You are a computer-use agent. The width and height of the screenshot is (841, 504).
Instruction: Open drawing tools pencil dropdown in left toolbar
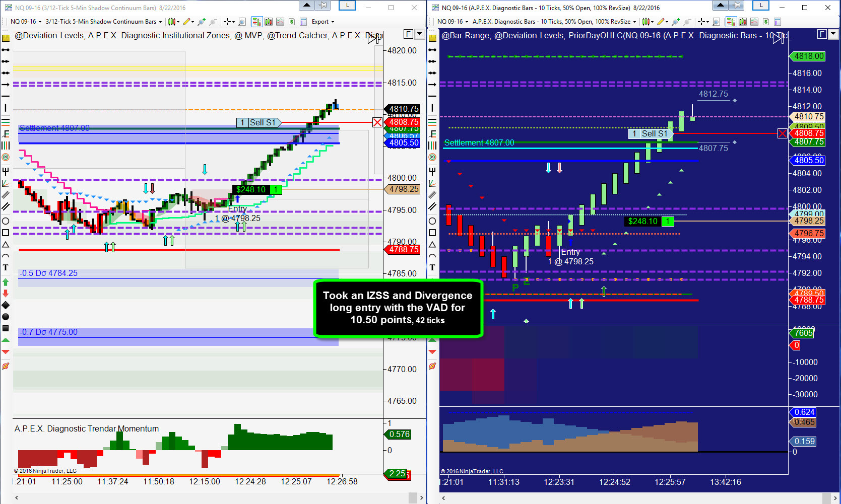(188, 22)
